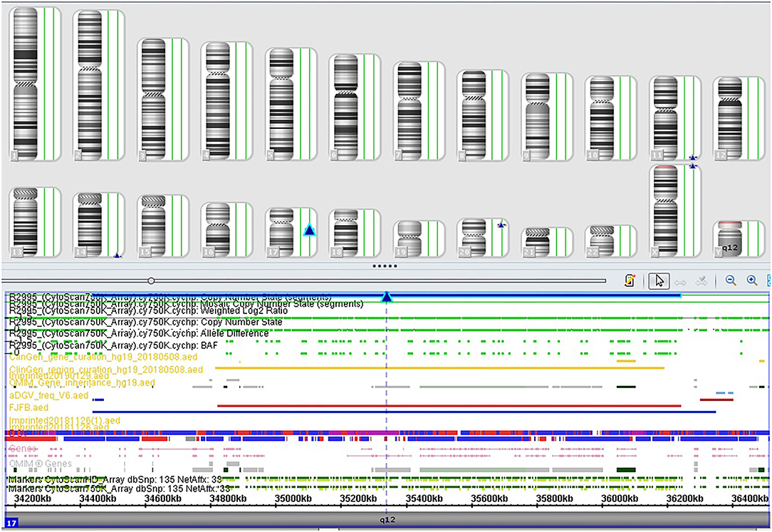This screenshot has width=772, height=532.
Task: Select chromosome 12 ideogram
Action: point(730,119)
